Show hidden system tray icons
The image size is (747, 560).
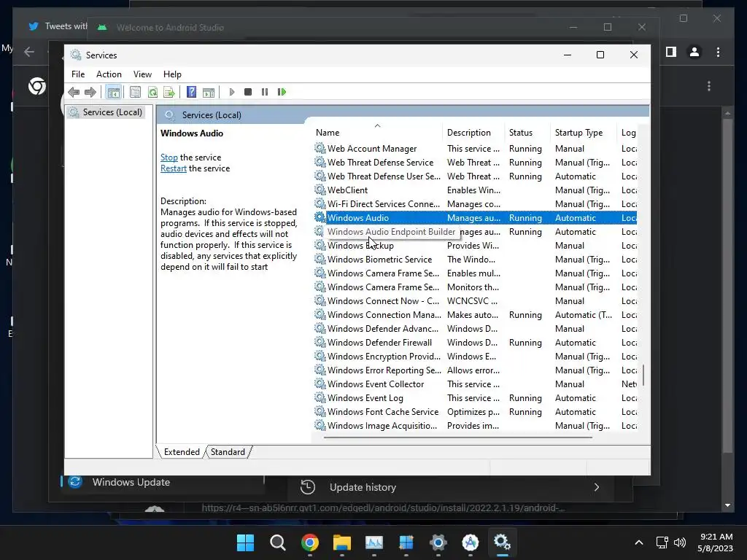click(x=639, y=542)
